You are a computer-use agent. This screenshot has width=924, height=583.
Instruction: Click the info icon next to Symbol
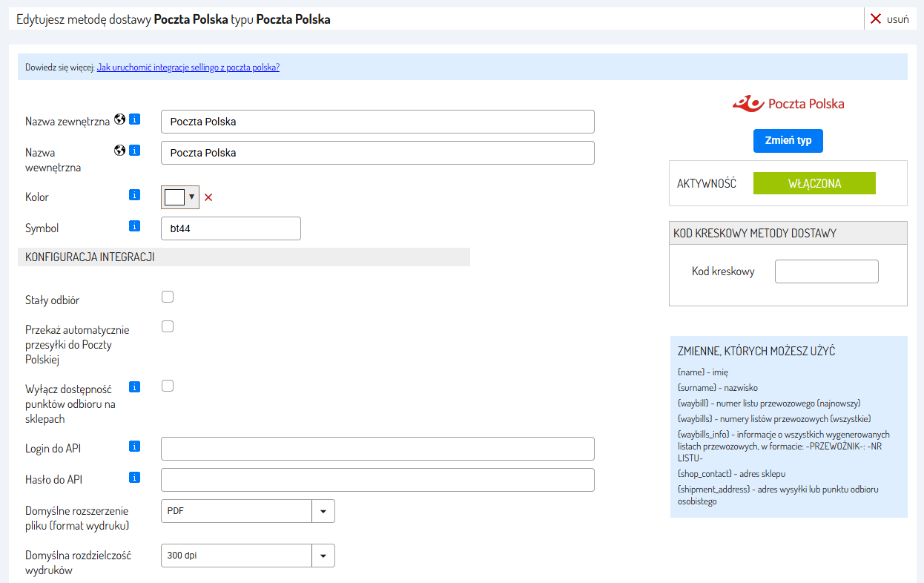click(134, 226)
